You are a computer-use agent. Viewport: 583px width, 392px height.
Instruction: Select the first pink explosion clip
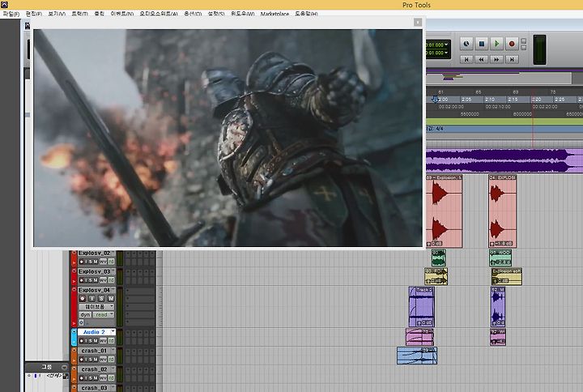pos(444,211)
